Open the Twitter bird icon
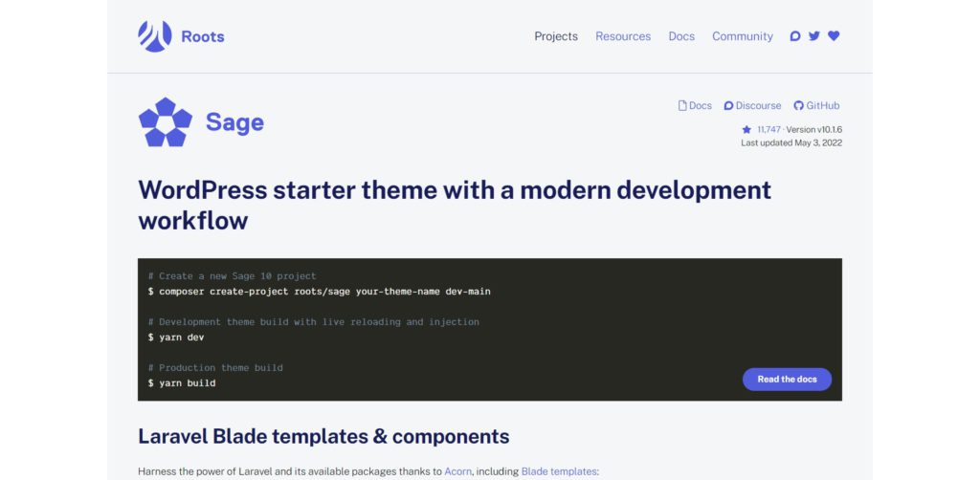Screen dimensions: 980x480 click(813, 36)
